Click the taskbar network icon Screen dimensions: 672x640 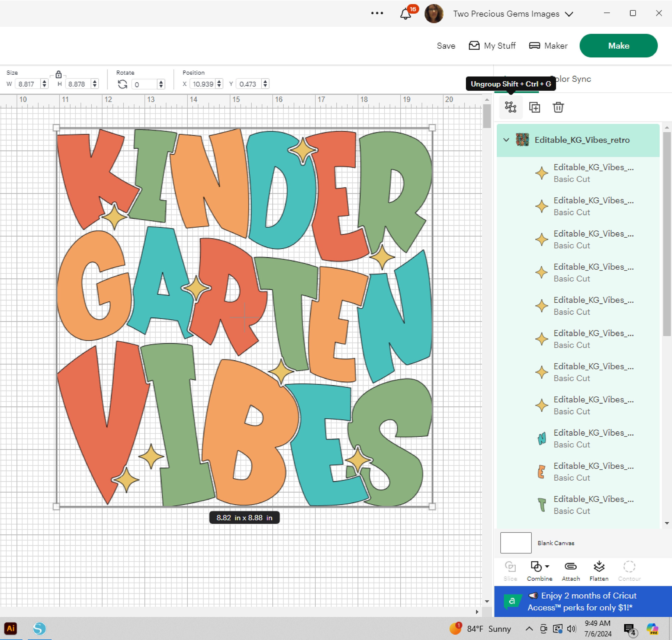coord(558,628)
